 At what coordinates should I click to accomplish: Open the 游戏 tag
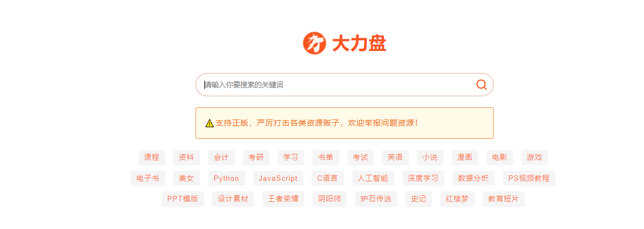(534, 158)
